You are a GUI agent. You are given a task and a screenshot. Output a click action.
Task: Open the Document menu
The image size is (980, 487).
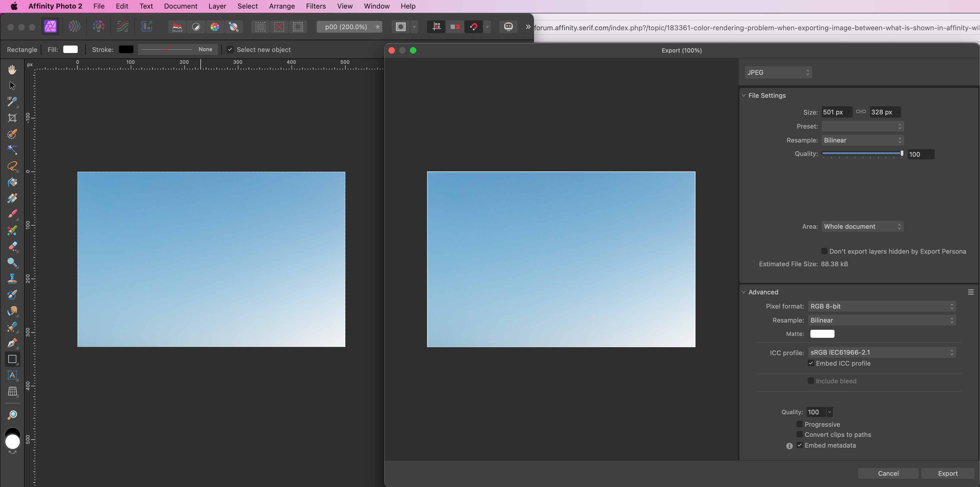[181, 6]
